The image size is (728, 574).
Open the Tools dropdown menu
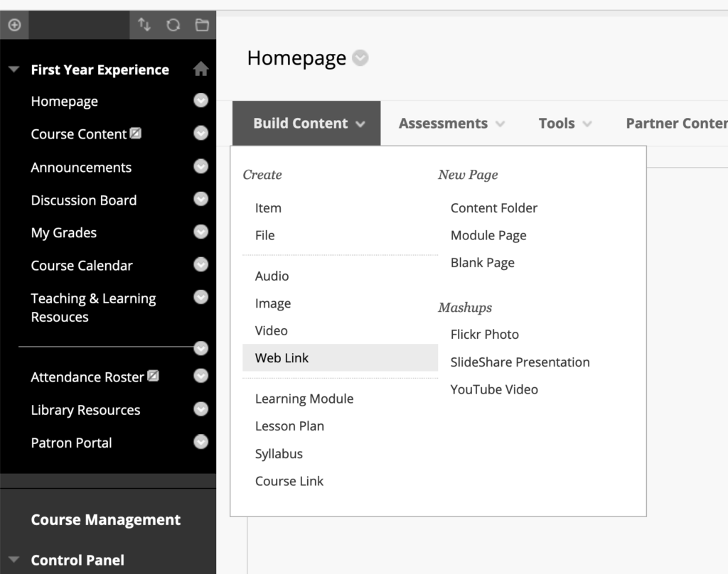click(x=565, y=124)
